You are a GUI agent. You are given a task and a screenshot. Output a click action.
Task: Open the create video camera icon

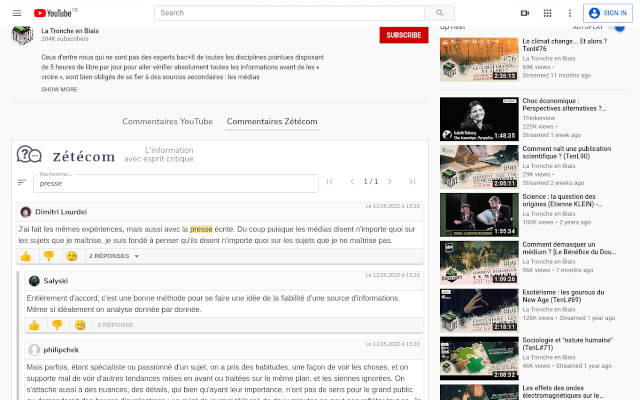point(525,13)
